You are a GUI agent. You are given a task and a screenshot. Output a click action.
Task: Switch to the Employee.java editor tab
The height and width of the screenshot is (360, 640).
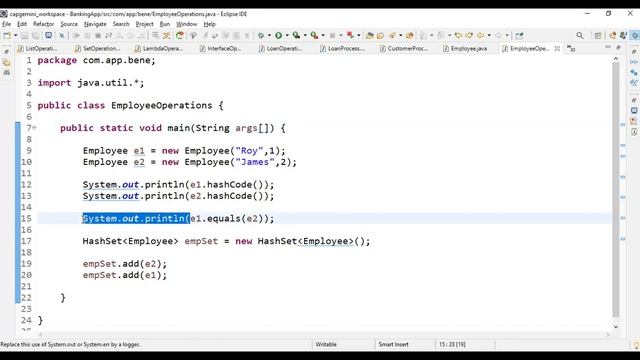tap(465, 49)
